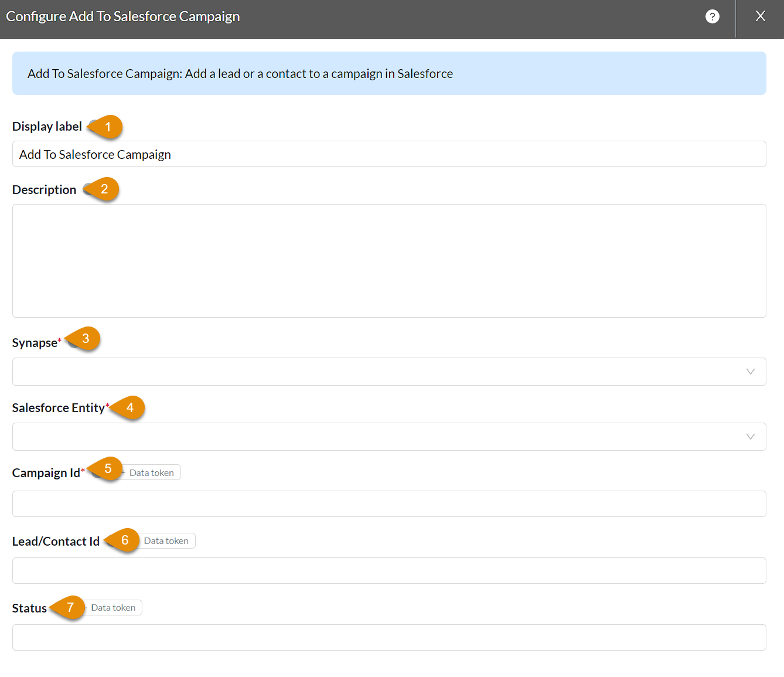Click the 'Campaign Id' field label

(x=46, y=473)
